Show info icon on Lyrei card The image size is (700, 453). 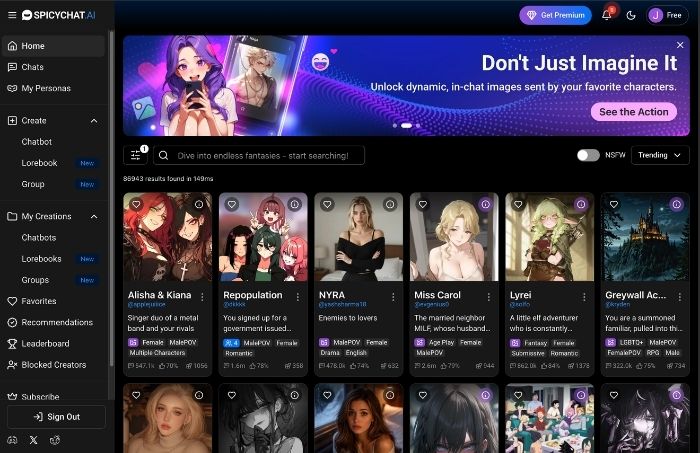click(581, 204)
